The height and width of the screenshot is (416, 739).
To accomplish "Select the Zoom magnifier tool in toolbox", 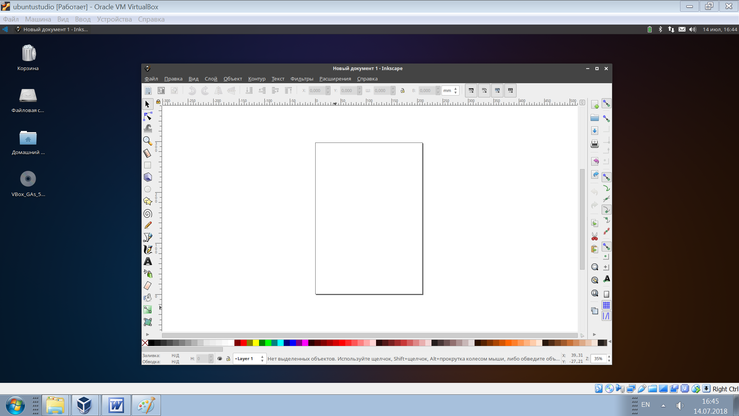I will 148,140.
